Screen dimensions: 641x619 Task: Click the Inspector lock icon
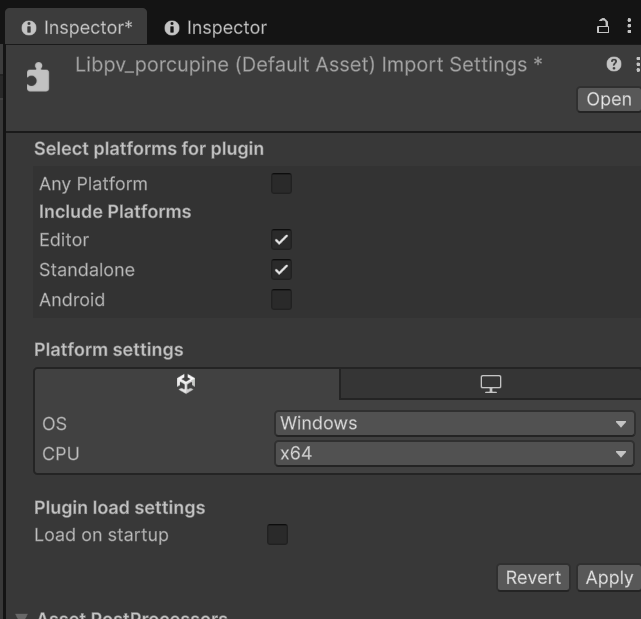[603, 27]
